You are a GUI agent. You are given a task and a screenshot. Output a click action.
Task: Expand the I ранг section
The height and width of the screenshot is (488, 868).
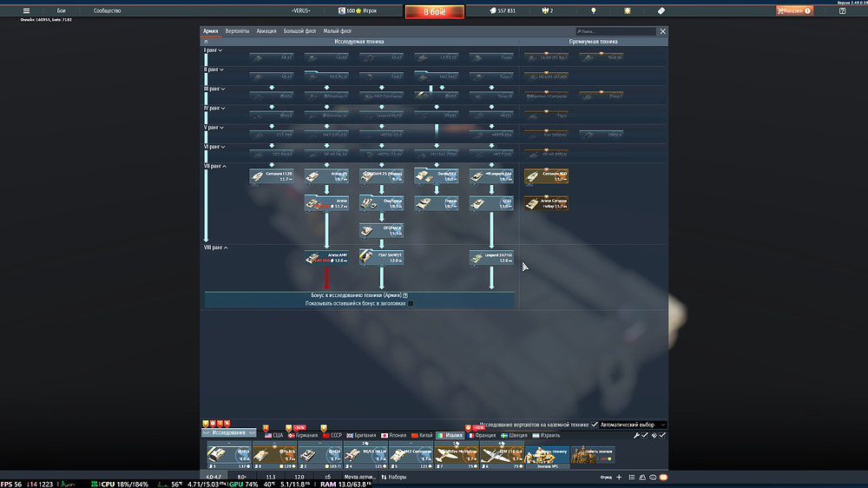pos(212,50)
